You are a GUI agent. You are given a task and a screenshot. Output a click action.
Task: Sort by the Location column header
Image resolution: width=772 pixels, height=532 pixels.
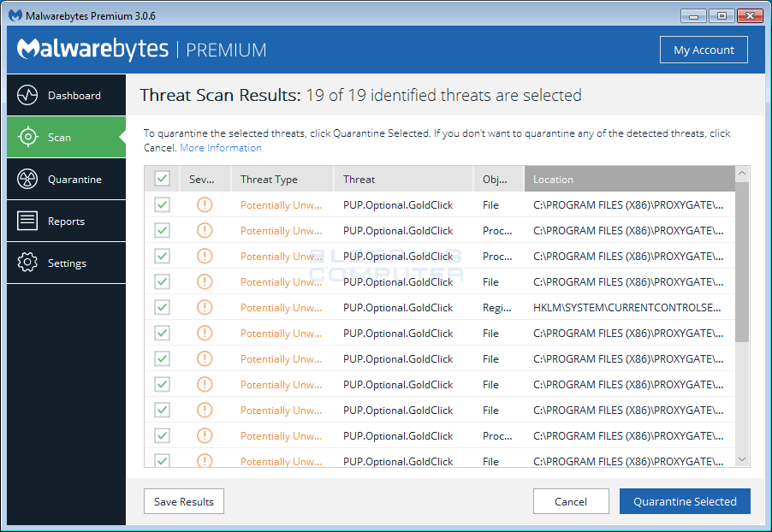630,179
